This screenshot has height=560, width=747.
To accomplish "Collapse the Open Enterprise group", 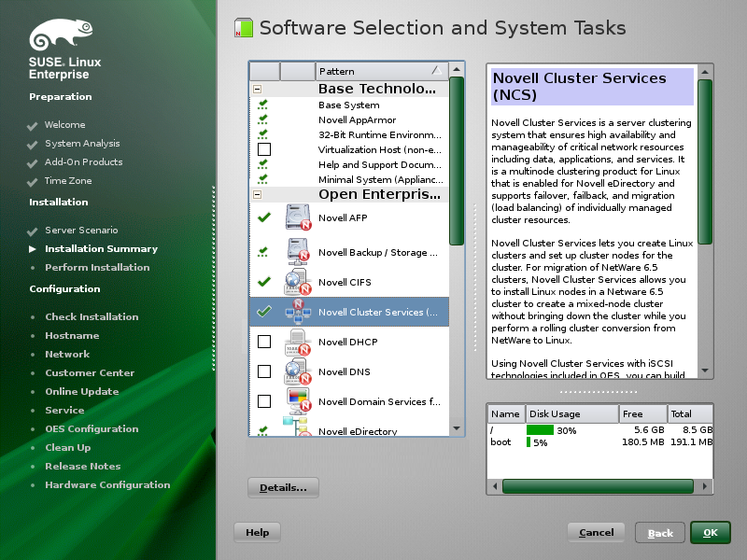I will coord(257,195).
